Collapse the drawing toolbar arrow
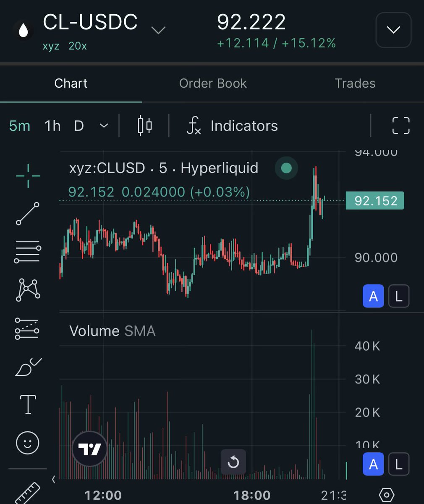424x504 pixels. (53, 479)
